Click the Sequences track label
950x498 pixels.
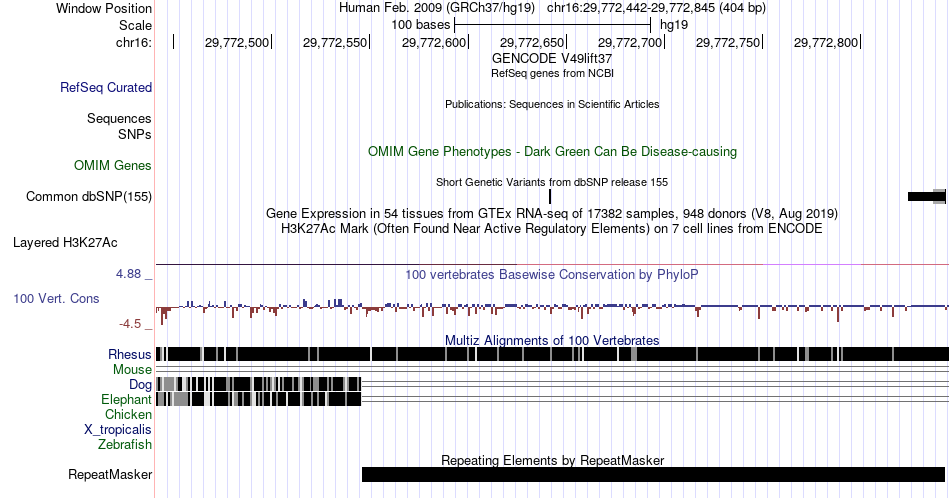click(119, 118)
